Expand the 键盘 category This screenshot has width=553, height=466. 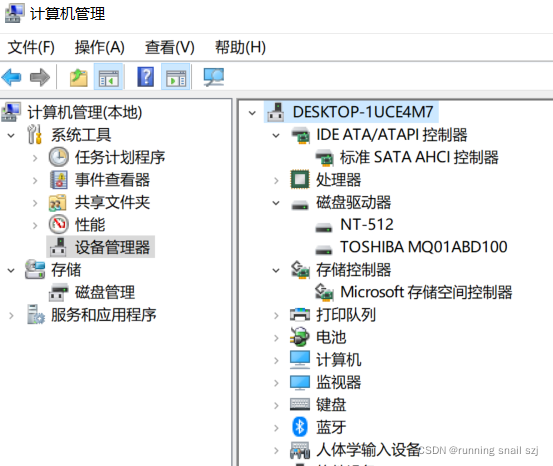276,406
